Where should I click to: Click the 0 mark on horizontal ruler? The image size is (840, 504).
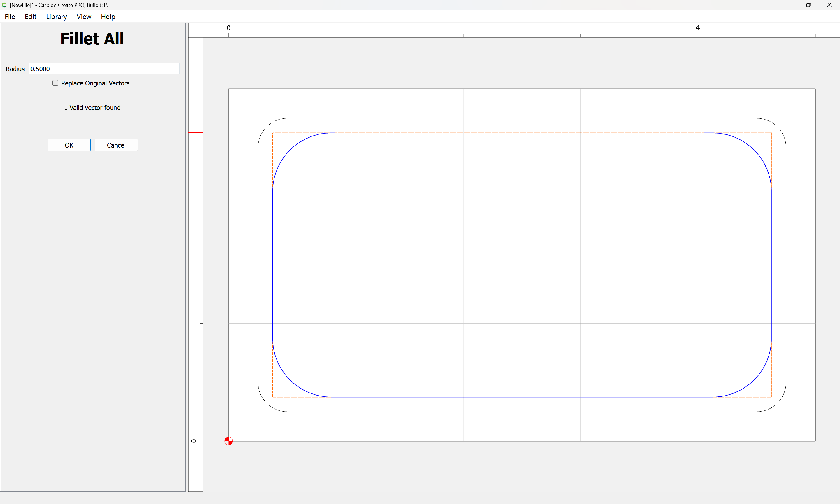point(228,28)
